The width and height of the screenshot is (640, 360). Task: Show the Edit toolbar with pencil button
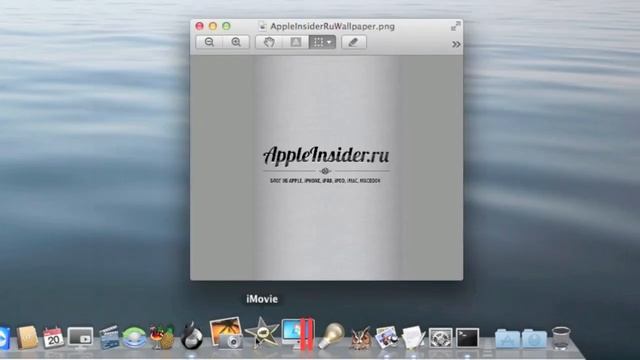353,42
